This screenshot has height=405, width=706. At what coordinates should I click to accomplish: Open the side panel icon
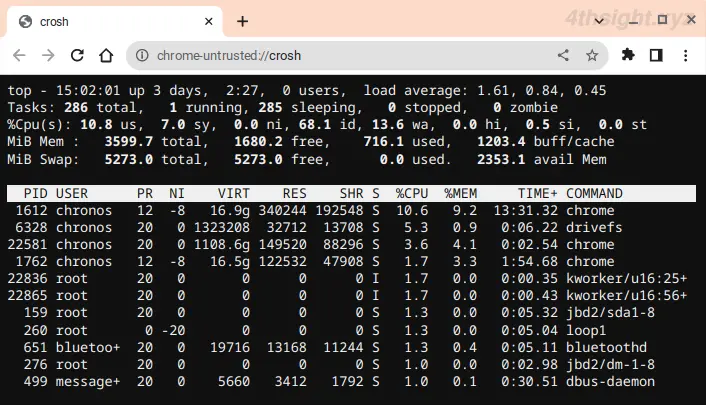pyautogui.click(x=656, y=55)
